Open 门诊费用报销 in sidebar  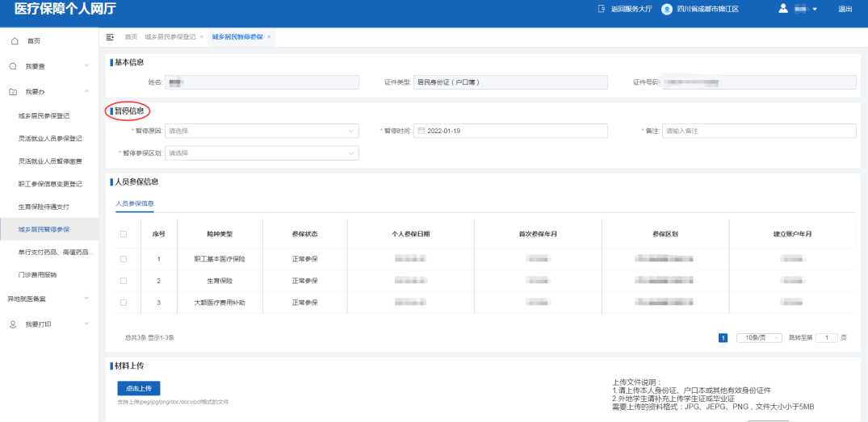[37, 274]
